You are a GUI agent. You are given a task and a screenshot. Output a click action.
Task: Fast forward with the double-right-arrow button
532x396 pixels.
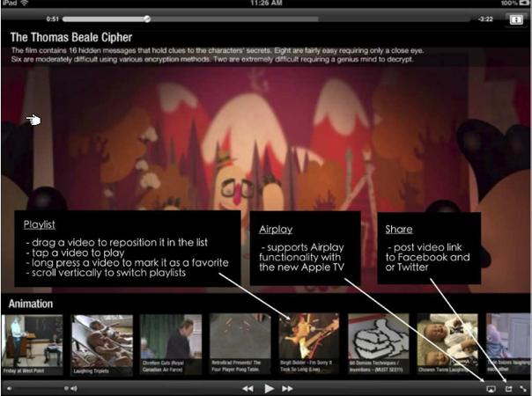coord(287,389)
